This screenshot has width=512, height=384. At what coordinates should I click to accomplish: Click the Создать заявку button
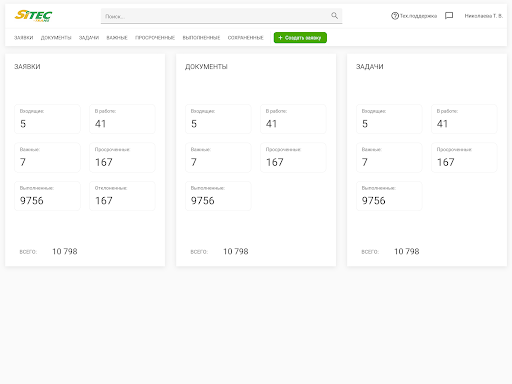point(300,38)
